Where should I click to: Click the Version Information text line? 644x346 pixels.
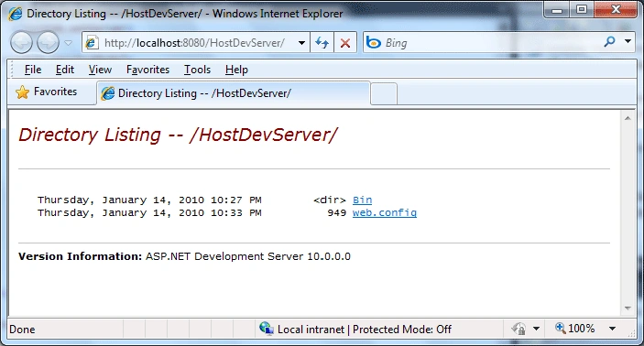[184, 256]
